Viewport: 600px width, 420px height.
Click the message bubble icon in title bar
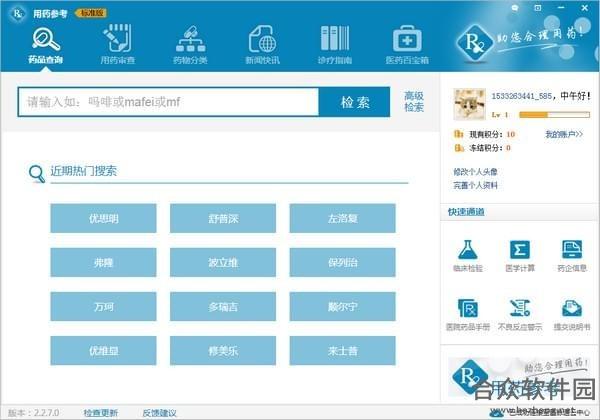tap(515, 8)
